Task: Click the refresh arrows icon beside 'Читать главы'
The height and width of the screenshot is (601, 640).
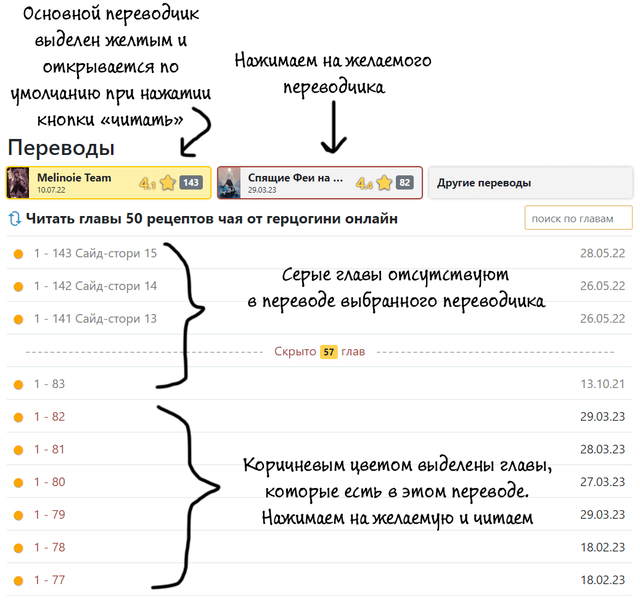Action: coord(15,218)
